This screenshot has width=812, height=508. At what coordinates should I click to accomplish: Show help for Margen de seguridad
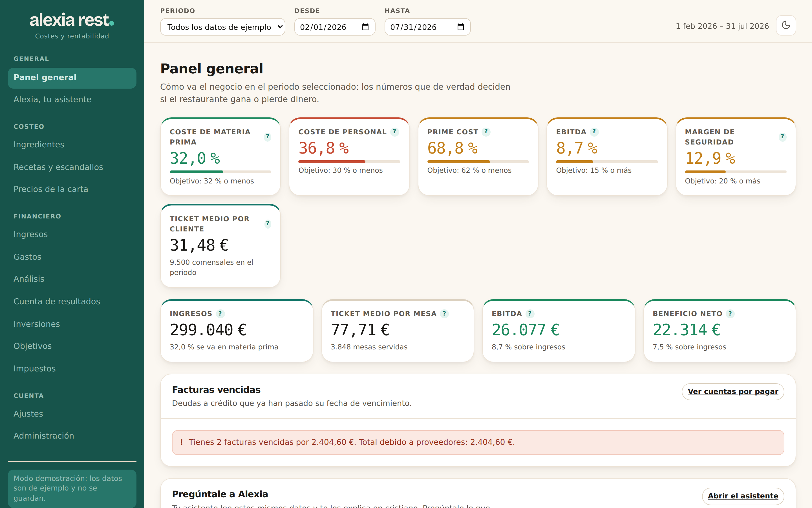(782, 137)
